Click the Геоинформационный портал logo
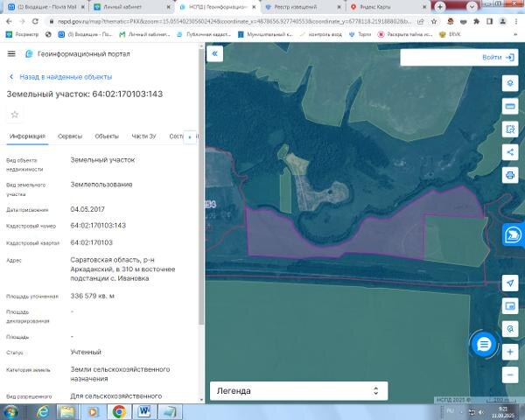 [77, 54]
